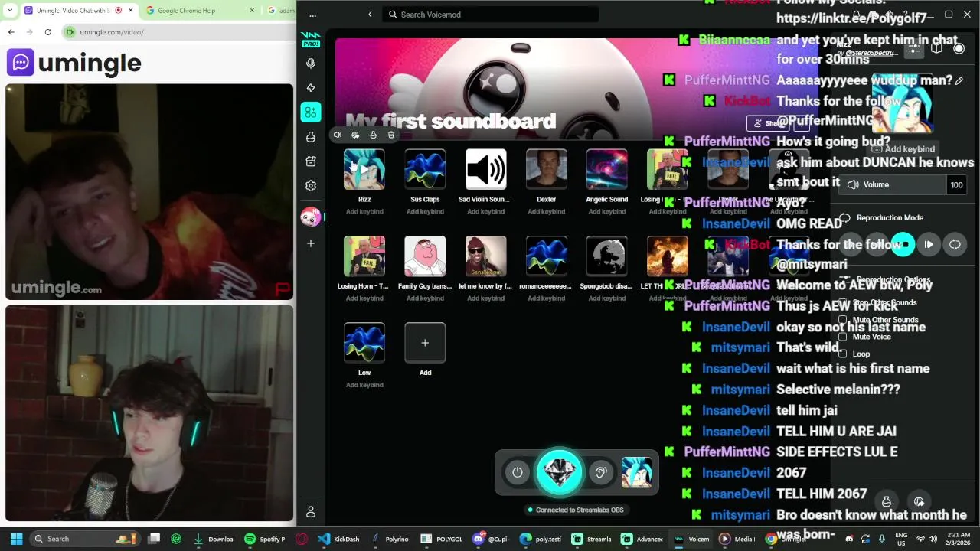Play the Sus Claps sound tile
This screenshot has height=551, width=980.
425,169
